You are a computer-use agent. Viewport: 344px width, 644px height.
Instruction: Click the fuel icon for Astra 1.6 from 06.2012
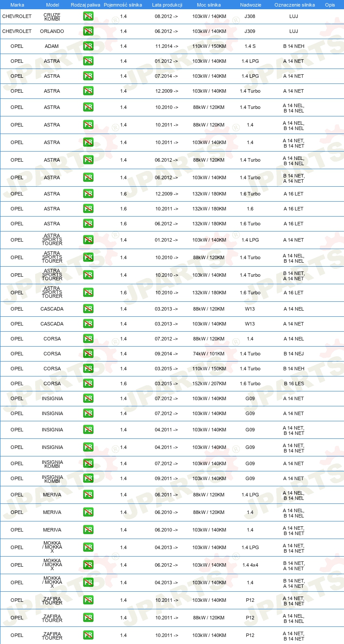(x=88, y=224)
